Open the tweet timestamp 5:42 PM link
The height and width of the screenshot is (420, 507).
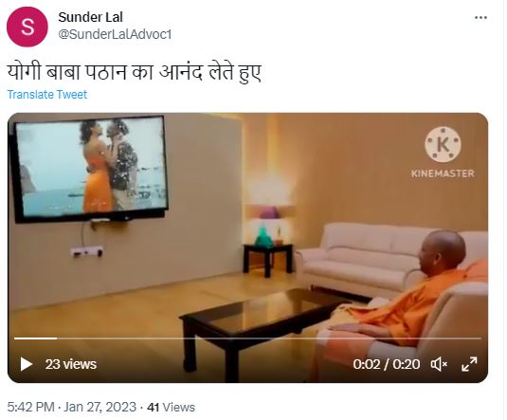click(x=30, y=407)
